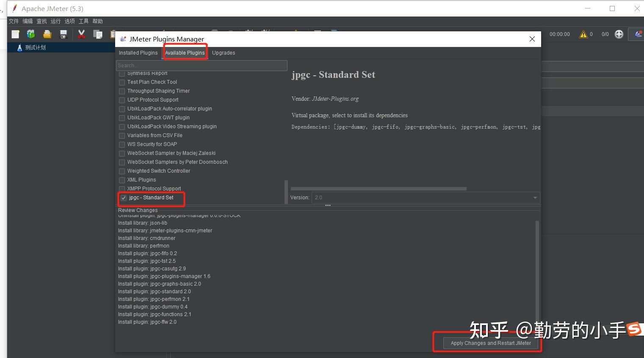Viewport: 644px width, 358px height.
Task: Go to the Upgrades tab
Action: [x=224, y=53]
